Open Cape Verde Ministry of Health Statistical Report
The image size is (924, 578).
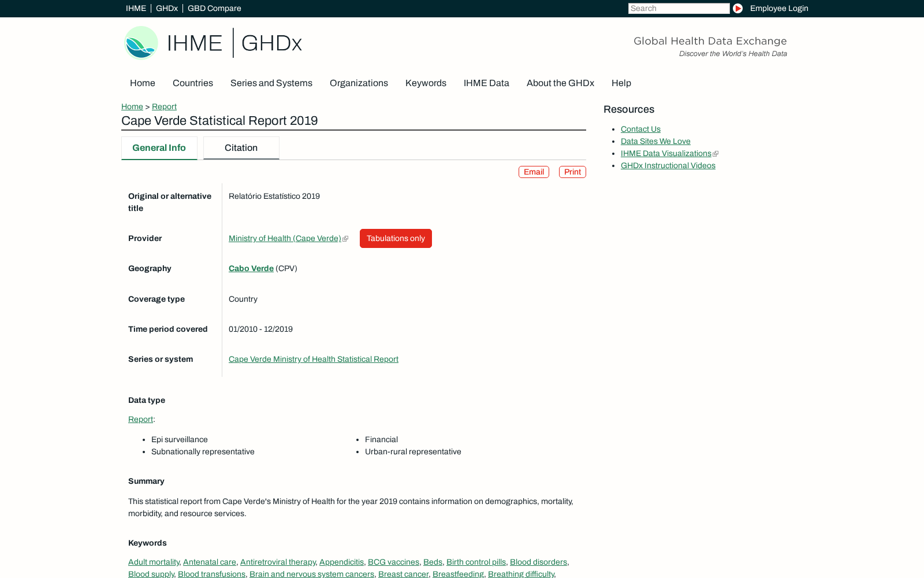pos(314,359)
